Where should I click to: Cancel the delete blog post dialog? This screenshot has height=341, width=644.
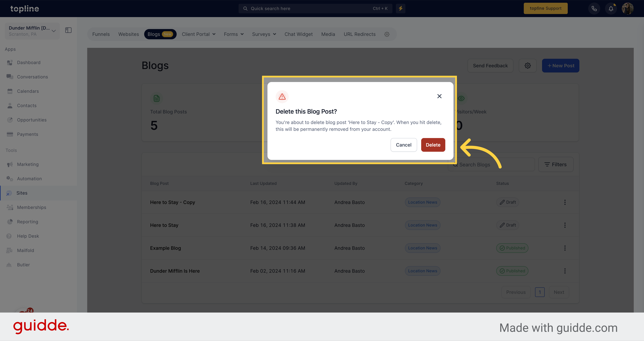(x=404, y=145)
